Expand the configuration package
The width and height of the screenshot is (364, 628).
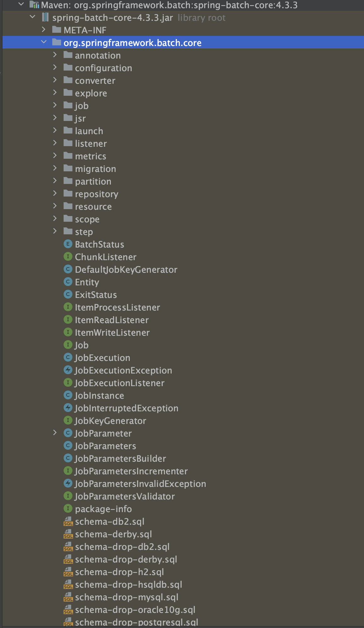55,67
